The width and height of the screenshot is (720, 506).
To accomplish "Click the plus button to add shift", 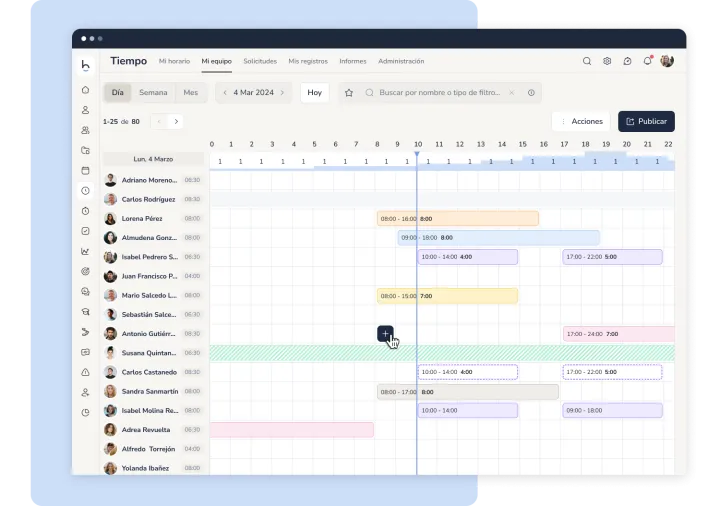I will [386, 333].
